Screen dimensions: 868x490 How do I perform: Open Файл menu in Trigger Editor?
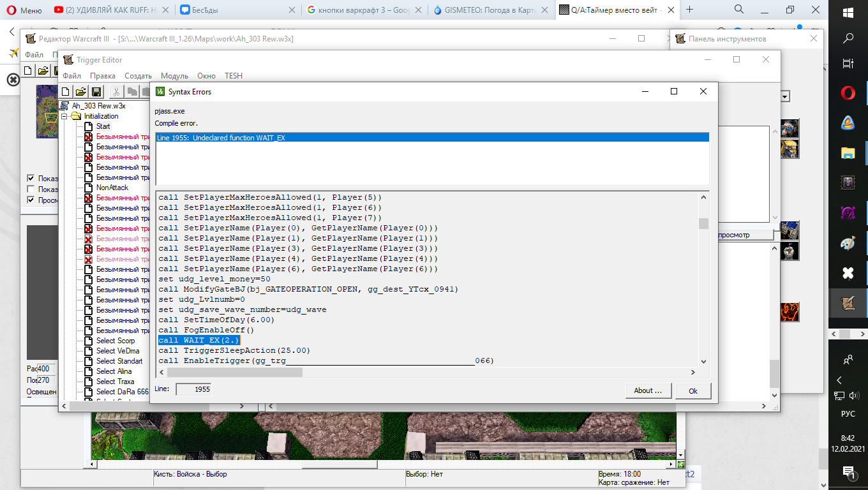(71, 76)
